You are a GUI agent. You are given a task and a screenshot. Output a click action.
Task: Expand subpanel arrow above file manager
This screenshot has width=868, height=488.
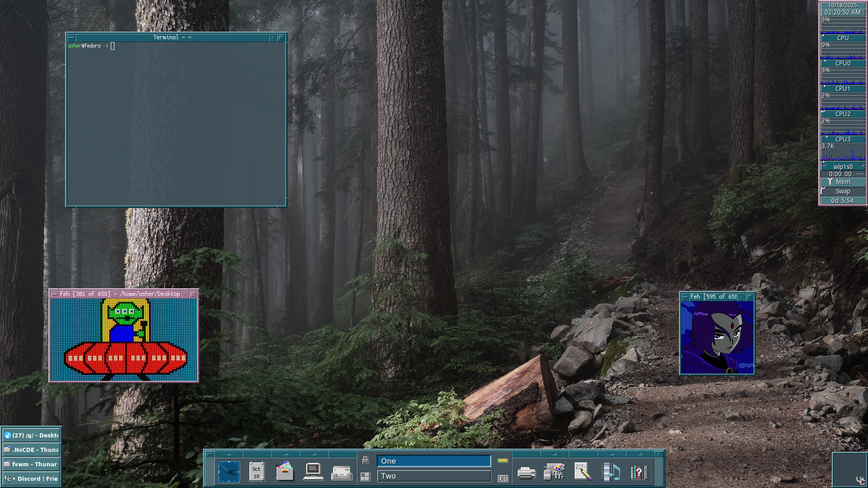click(x=285, y=454)
